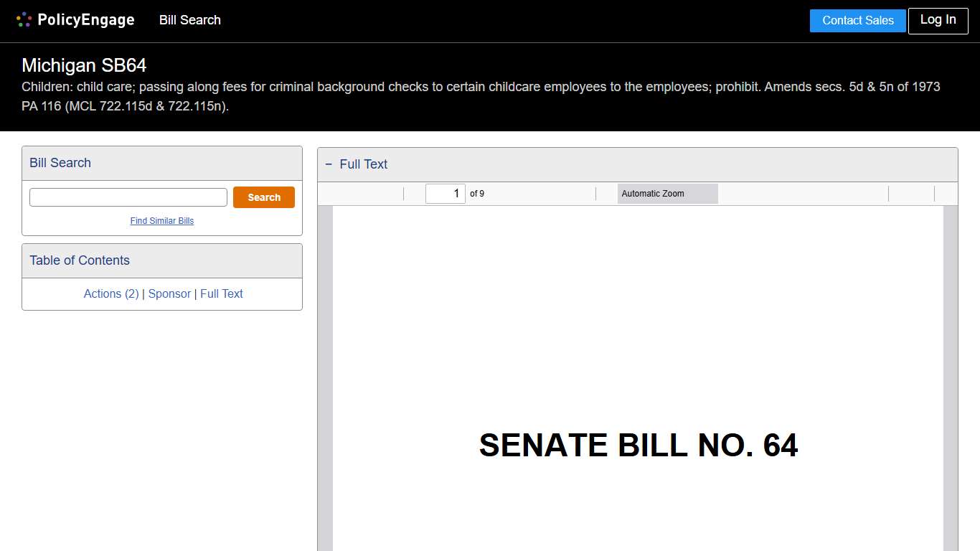The image size is (980, 551).
Task: Click inside the bill search text box
Action: click(x=128, y=197)
